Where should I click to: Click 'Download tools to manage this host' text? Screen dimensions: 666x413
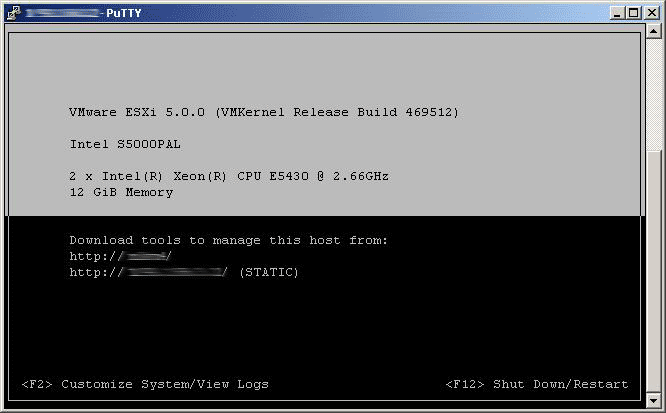(229, 240)
